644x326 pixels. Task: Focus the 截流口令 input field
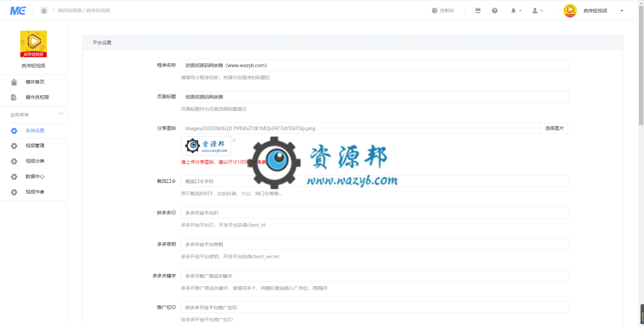pos(374,181)
